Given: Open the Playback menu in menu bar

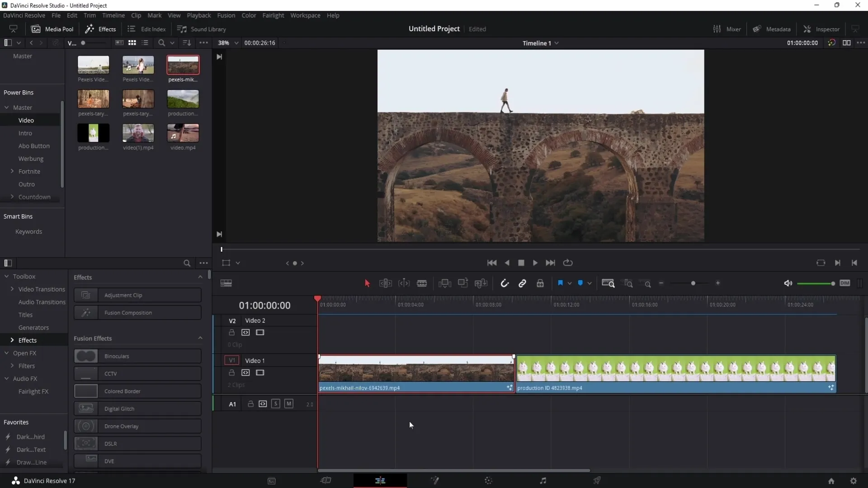Looking at the screenshot, I should pos(199,15).
